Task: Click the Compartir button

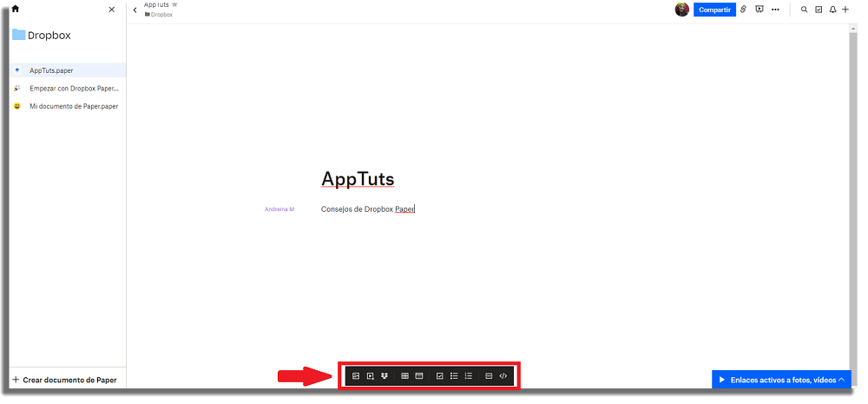Action: pos(714,10)
